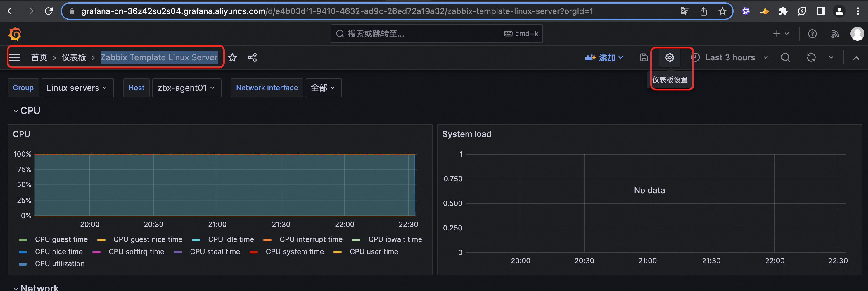The height and width of the screenshot is (291, 868).
Task: Open the Last 3 hours time picker
Action: (730, 57)
